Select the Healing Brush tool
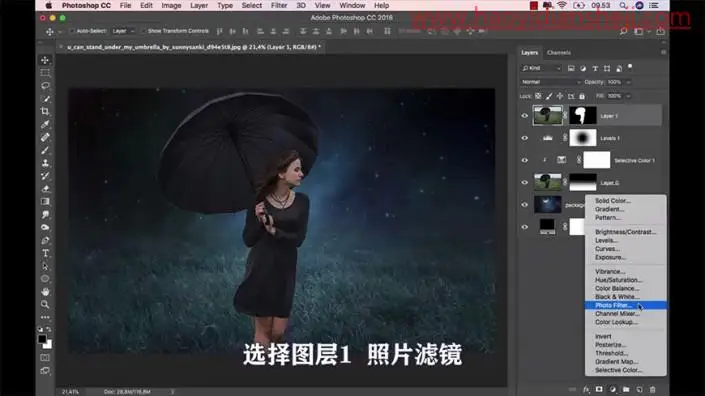Viewport: 705px width, 396px height. point(45,137)
